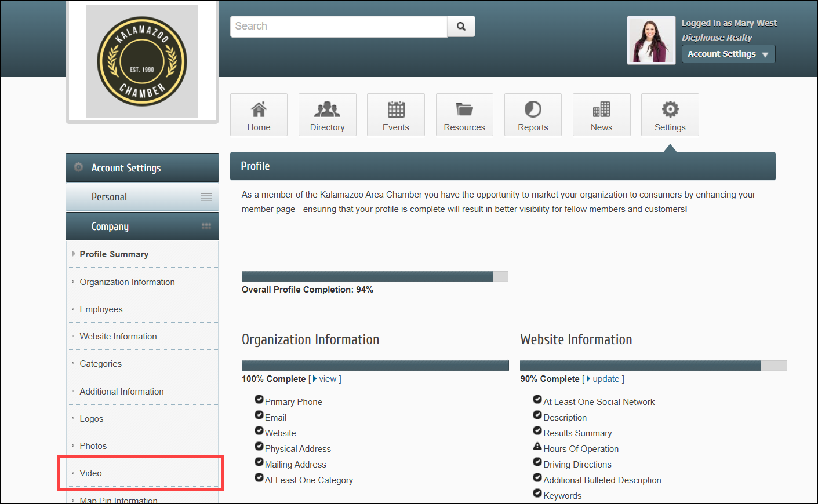
Task: Open the Home navigation icon
Action: coord(259,109)
